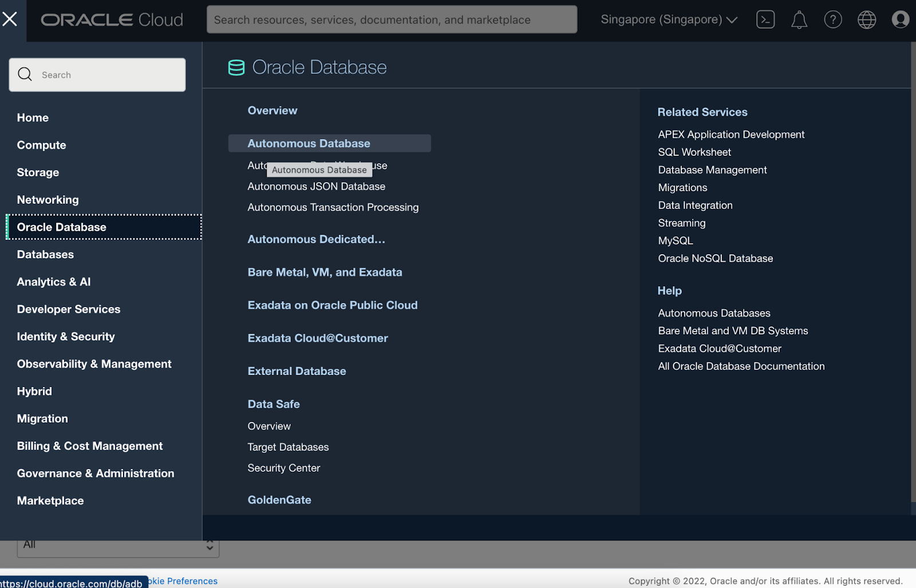916x588 pixels.
Task: Open the Data Safe heading link
Action: [274, 404]
